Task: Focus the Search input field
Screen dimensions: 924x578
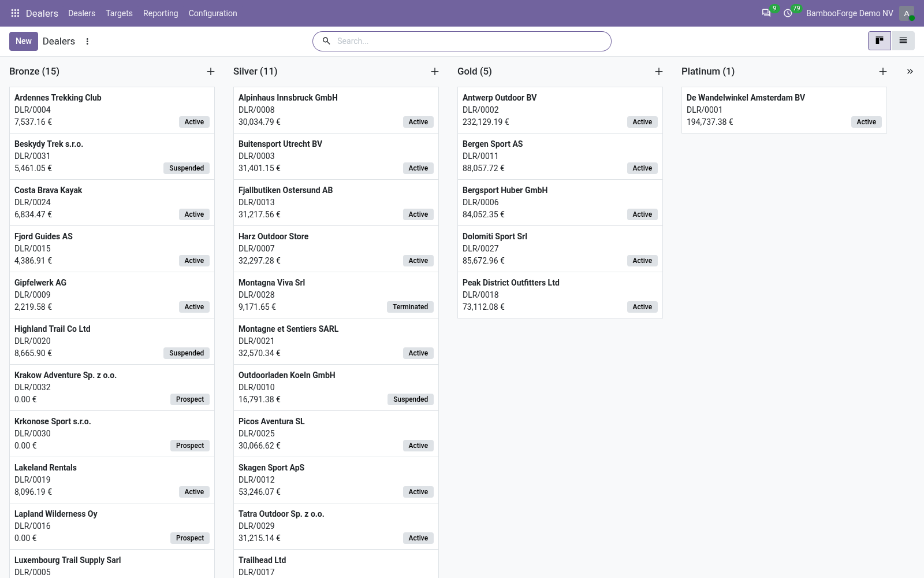Action: pos(471,41)
